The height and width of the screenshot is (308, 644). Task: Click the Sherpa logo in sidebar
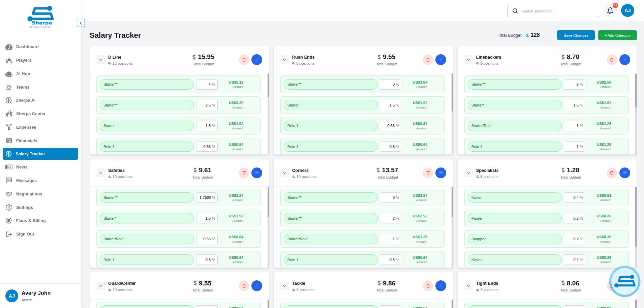coord(40,17)
